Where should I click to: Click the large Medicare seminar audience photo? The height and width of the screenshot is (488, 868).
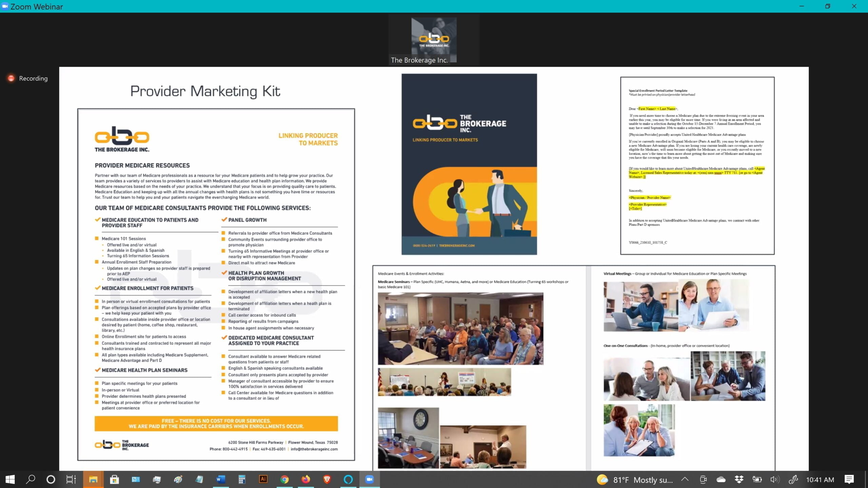pyautogui.click(x=460, y=329)
